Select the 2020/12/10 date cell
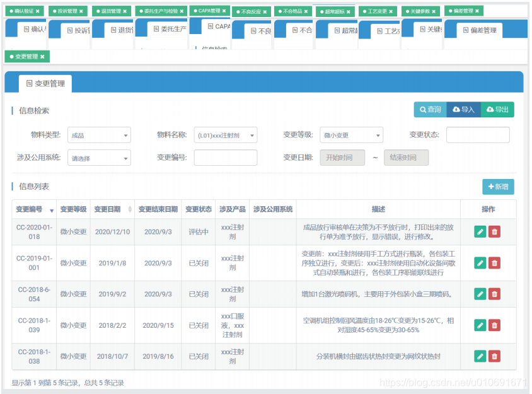Viewport: 532px width, 394px height. point(112,232)
